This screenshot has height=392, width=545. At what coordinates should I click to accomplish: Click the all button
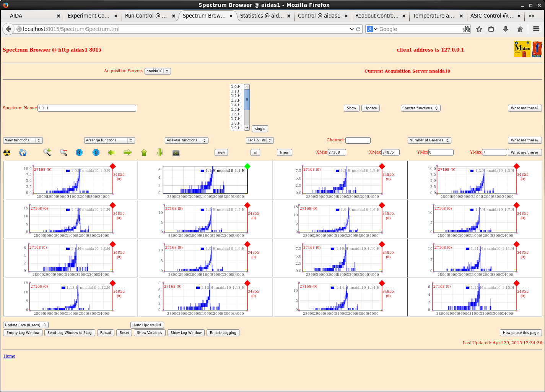tap(255, 152)
